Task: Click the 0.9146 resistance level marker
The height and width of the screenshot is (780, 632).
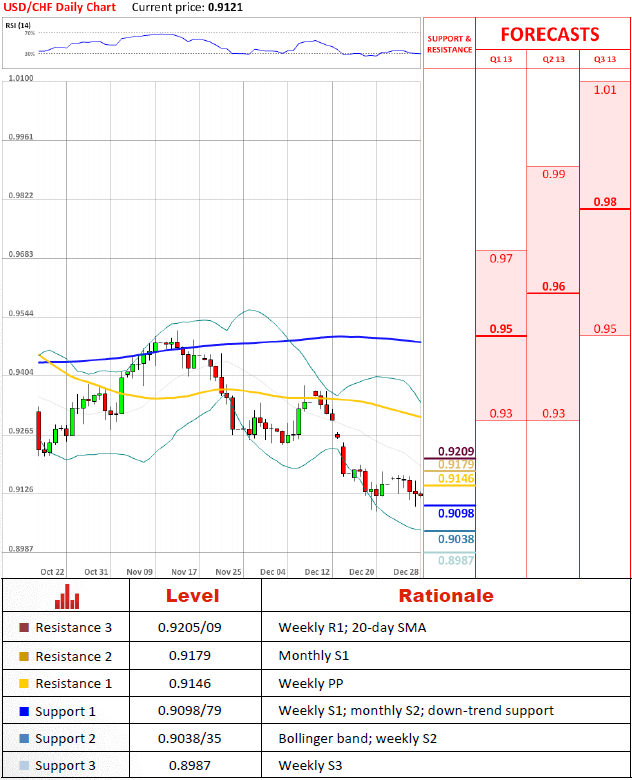Action: click(456, 479)
